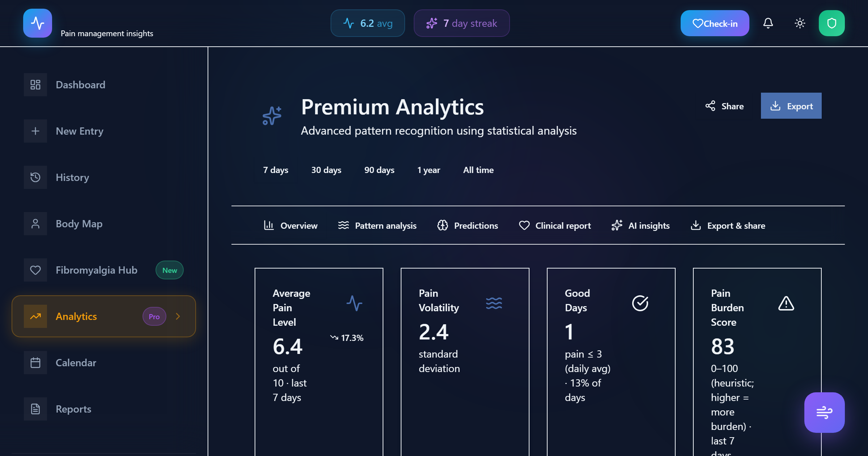Open the 7 day streak badge
The height and width of the screenshot is (456, 868).
click(462, 23)
